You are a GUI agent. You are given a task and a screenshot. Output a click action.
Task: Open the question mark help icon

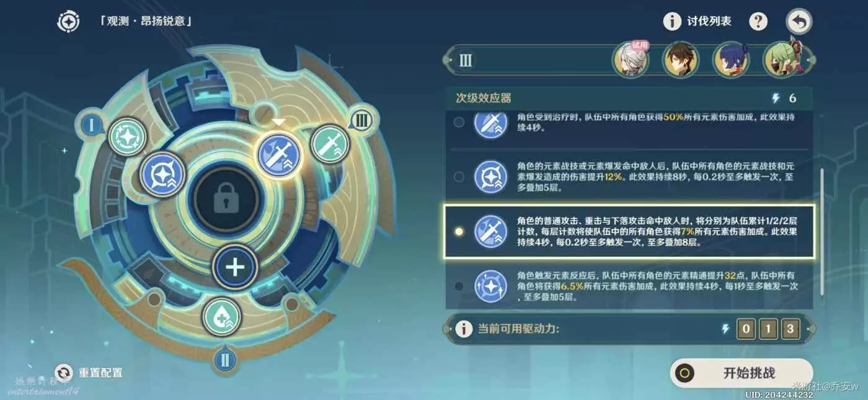758,22
